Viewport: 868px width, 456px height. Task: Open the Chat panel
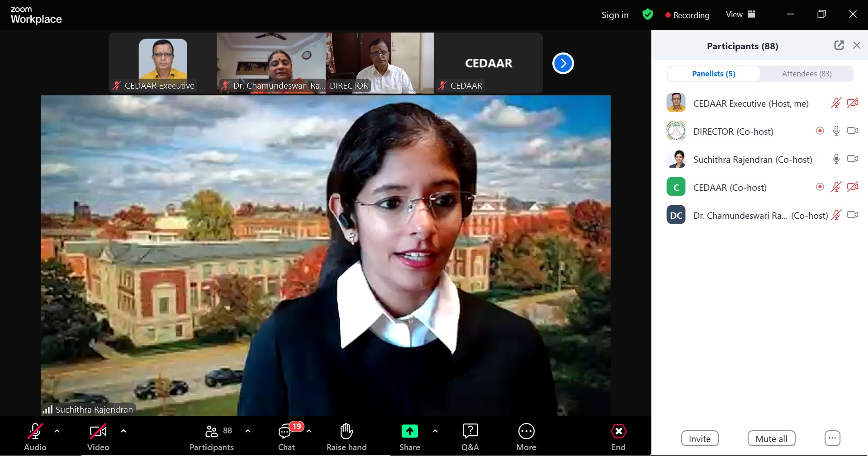click(x=286, y=437)
